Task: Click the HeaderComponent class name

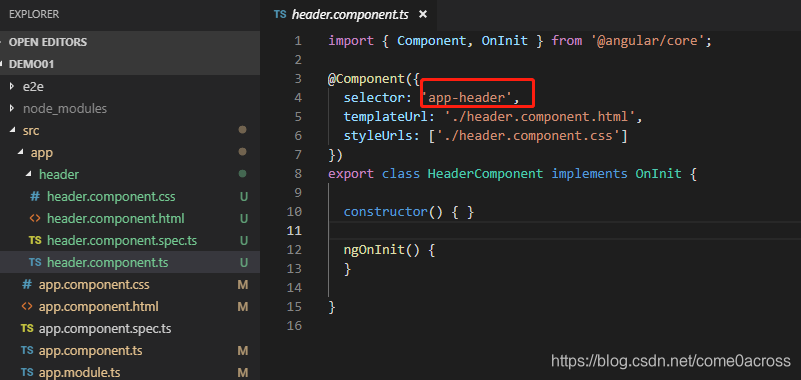Action: pyautogui.click(x=485, y=174)
